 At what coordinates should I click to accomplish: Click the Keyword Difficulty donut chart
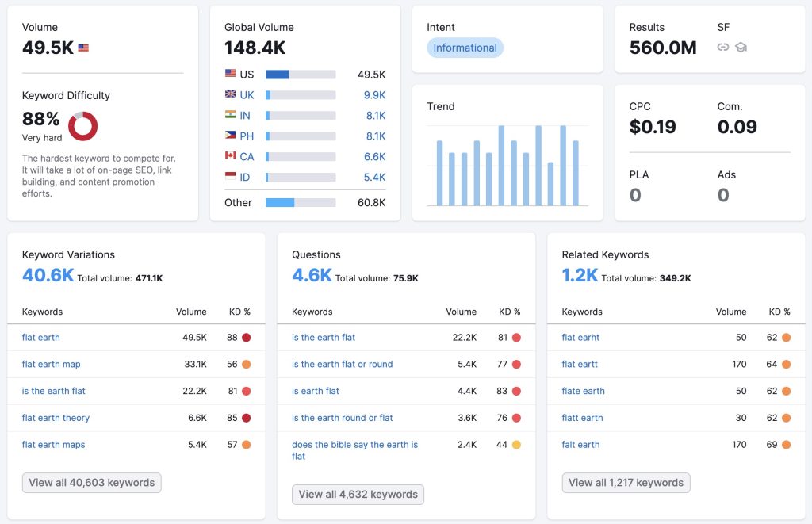coord(82,126)
